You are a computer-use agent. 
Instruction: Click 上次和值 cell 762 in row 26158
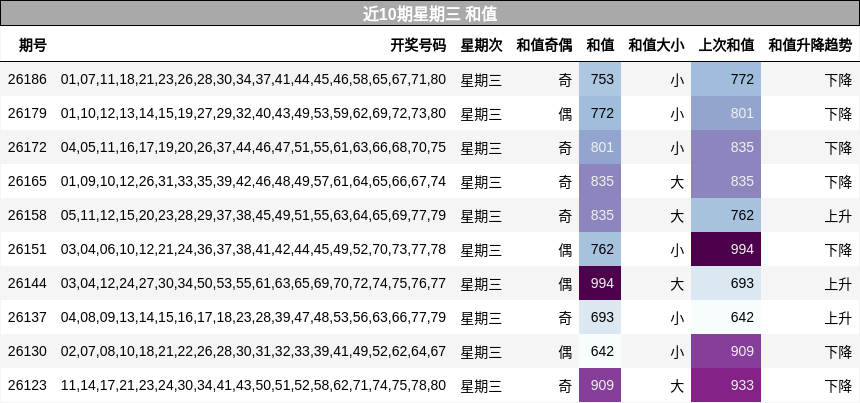726,215
